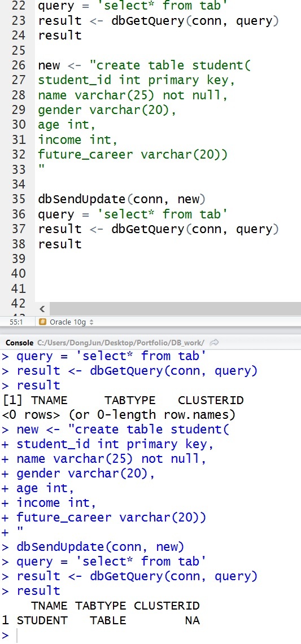This screenshot has height=644, width=301.
Task: Place cursor on dbSendUpdate(conn, new) in editor
Action: click(121, 200)
